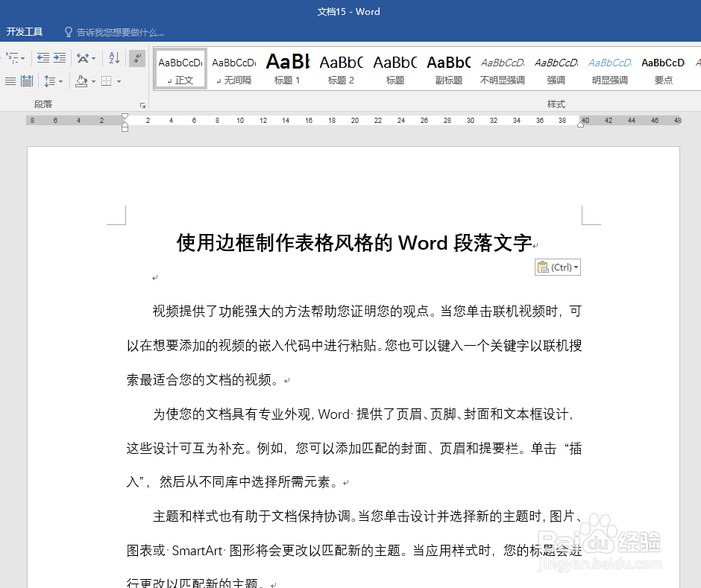Click the lightbulb Tell Me icon
Image resolution: width=701 pixels, height=588 pixels.
(69, 32)
